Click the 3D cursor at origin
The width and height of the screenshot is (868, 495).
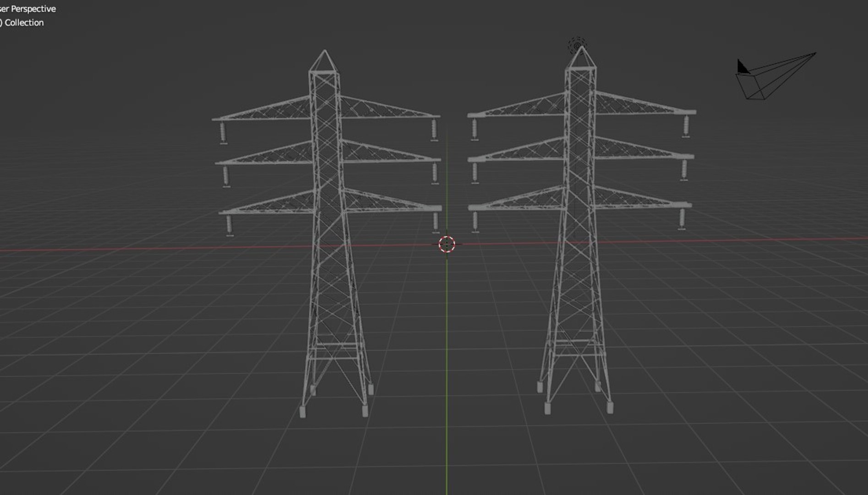(447, 244)
